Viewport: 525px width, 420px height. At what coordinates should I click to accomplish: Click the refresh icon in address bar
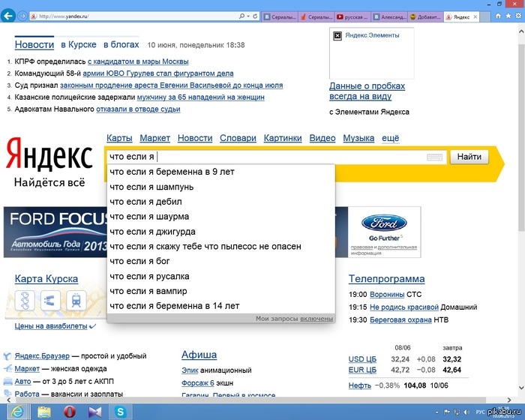point(256,16)
